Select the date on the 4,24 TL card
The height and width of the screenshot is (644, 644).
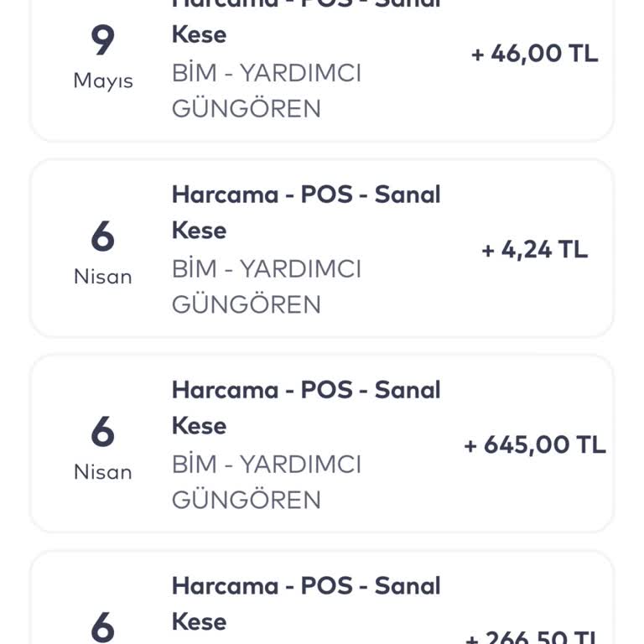pyautogui.click(x=102, y=251)
